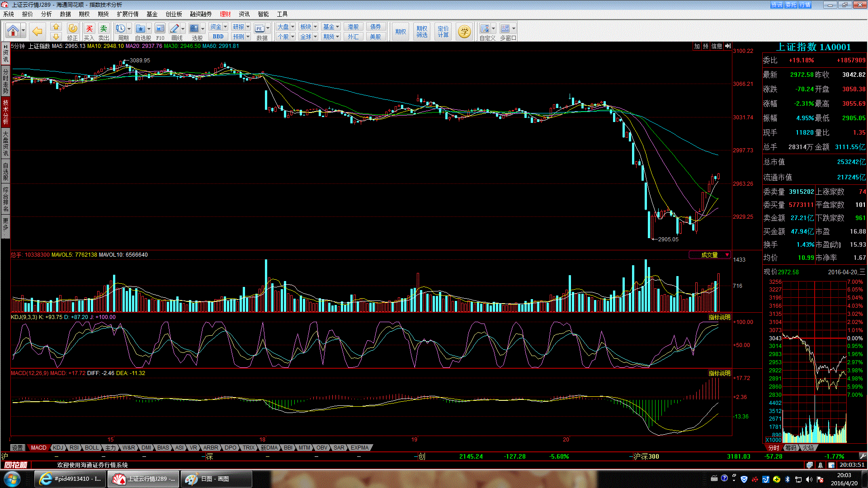
Task: Click the chart panel collapse arrow icon
Action: tap(727, 46)
